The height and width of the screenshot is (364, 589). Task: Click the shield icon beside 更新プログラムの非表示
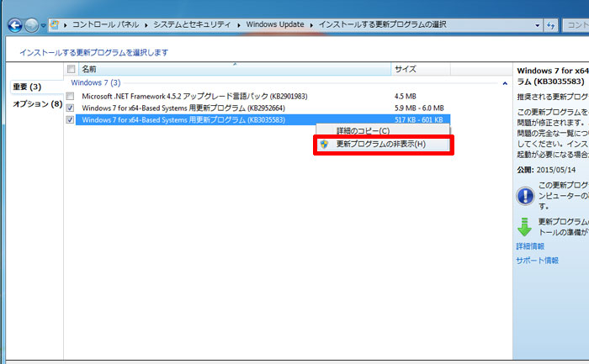(x=324, y=144)
